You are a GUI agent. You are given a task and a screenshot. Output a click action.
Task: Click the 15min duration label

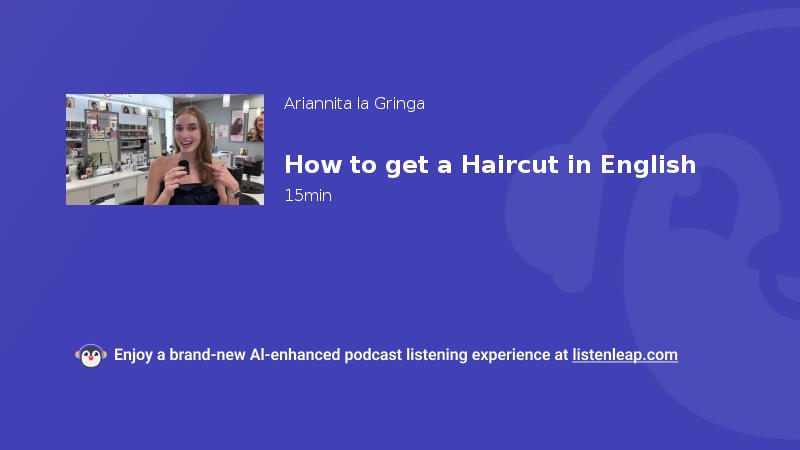(308, 195)
